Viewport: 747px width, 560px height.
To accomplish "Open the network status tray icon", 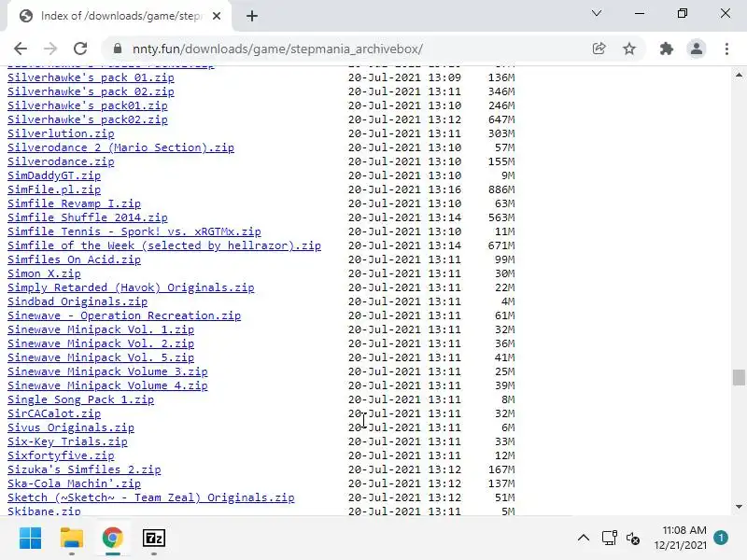I will point(610,539).
